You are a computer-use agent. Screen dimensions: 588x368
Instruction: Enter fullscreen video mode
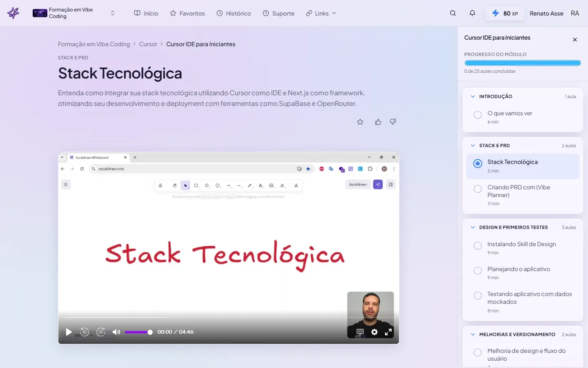click(x=388, y=332)
